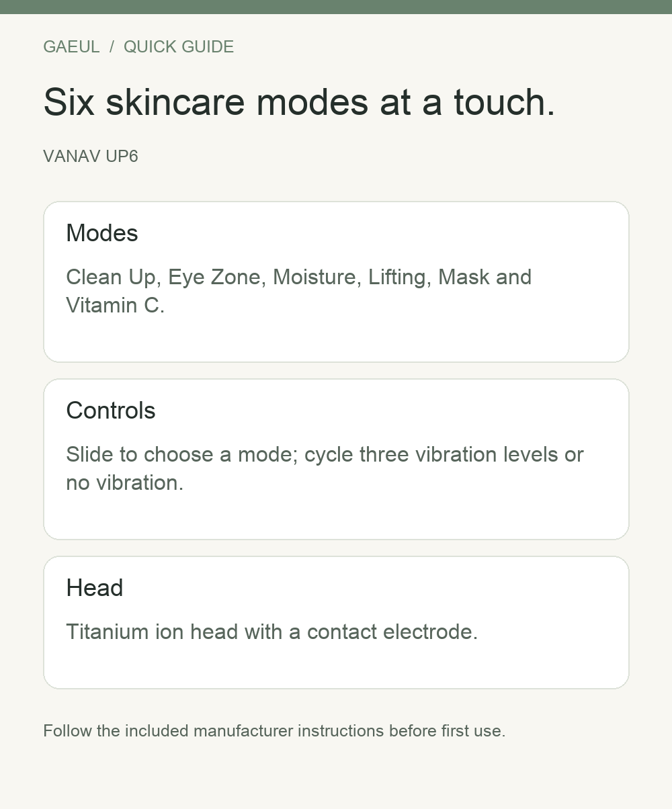Select the Slide to choose a mode description
Viewport: 672px width, 809px height.
point(325,468)
